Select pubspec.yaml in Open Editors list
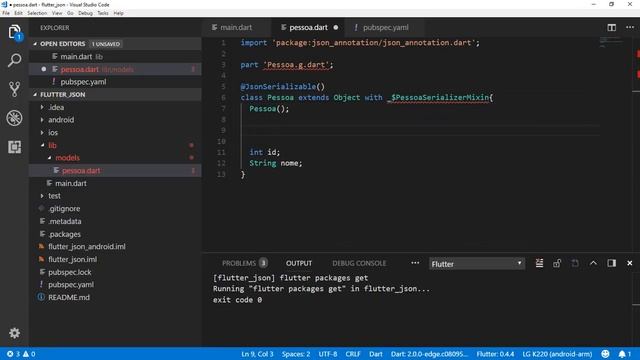Viewport: 640px width, 360px height. click(x=83, y=82)
